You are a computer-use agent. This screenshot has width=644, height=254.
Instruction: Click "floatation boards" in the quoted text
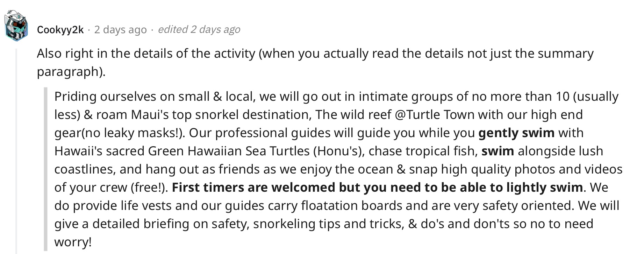(351, 206)
